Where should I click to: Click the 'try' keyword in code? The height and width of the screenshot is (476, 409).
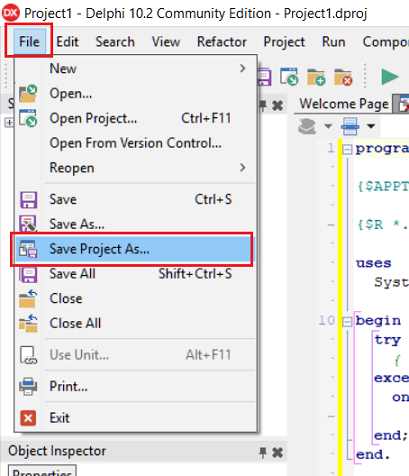pos(387,340)
